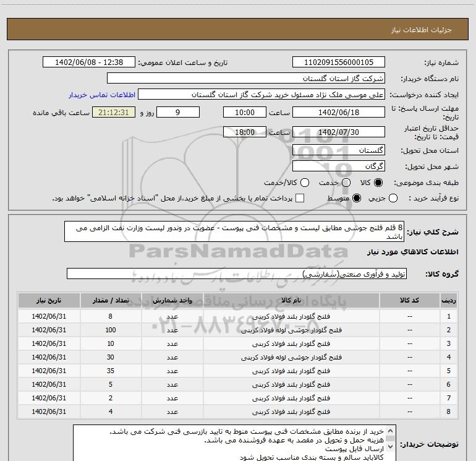This screenshot has height=461, width=476.
Task: Click the delivery province field گلستان
Action: [339, 150]
